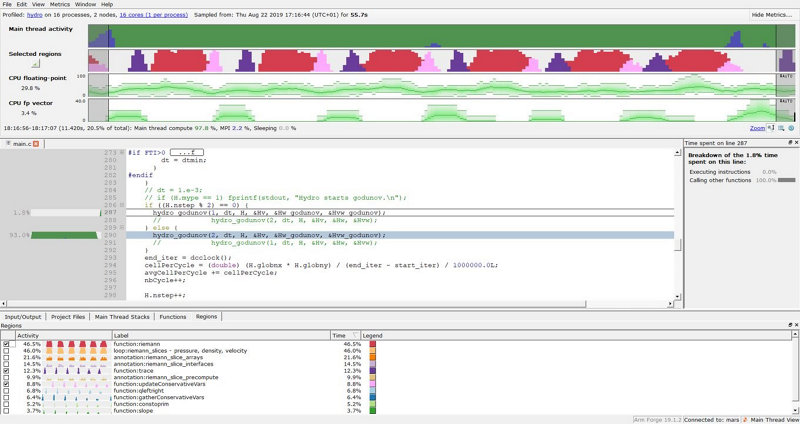Open the Metrics menu
Image resolution: width=800 pixels, height=424 pixels.
tap(60, 4)
